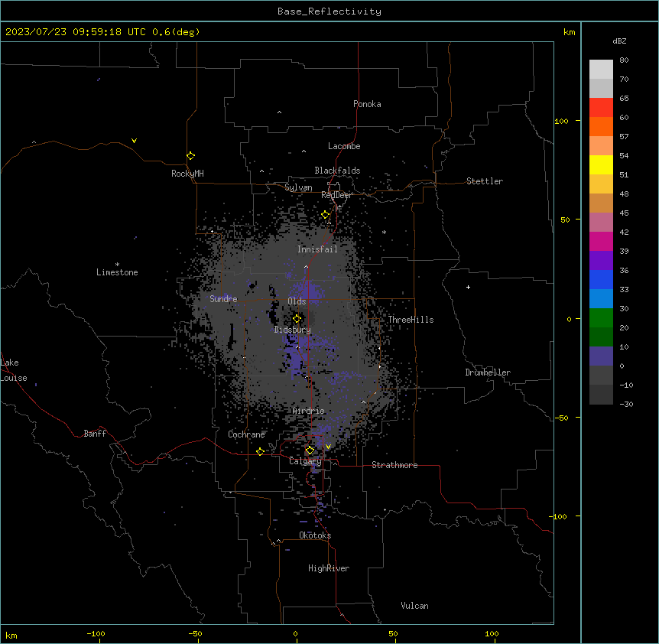Click the yellow diamond marker above Didsbury
Screen dimensions: 659x644
pyautogui.click(x=297, y=319)
